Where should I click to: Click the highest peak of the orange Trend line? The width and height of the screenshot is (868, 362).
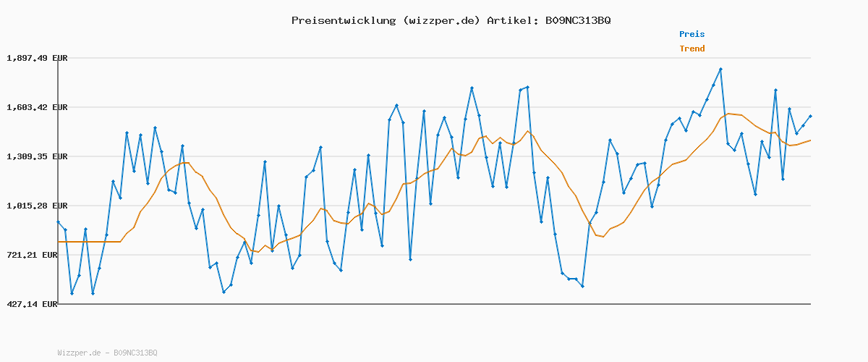click(728, 114)
